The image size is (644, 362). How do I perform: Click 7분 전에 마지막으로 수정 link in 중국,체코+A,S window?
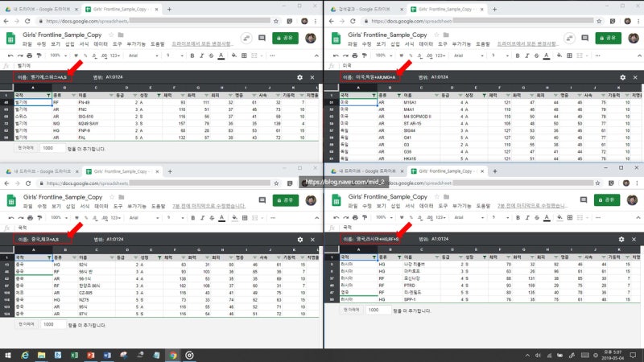click(x=208, y=206)
